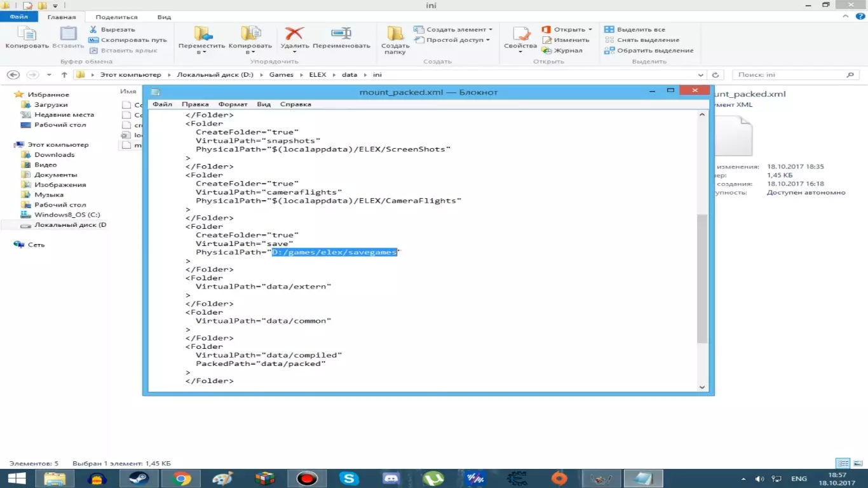The height and width of the screenshot is (488, 868).
Task: Open the Простой доступ dropdown
Action: point(452,40)
